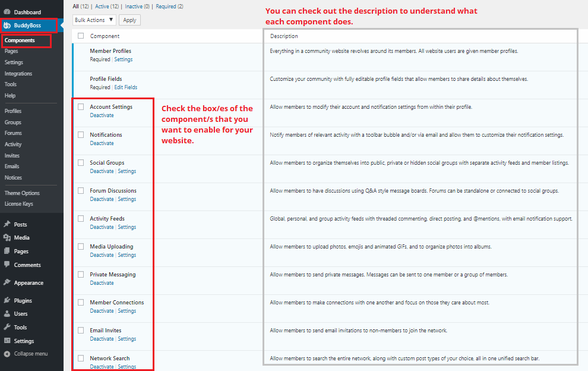Viewport: 588px width, 371px height.
Task: Click the Appearance paintbrush icon
Action: click(7, 282)
